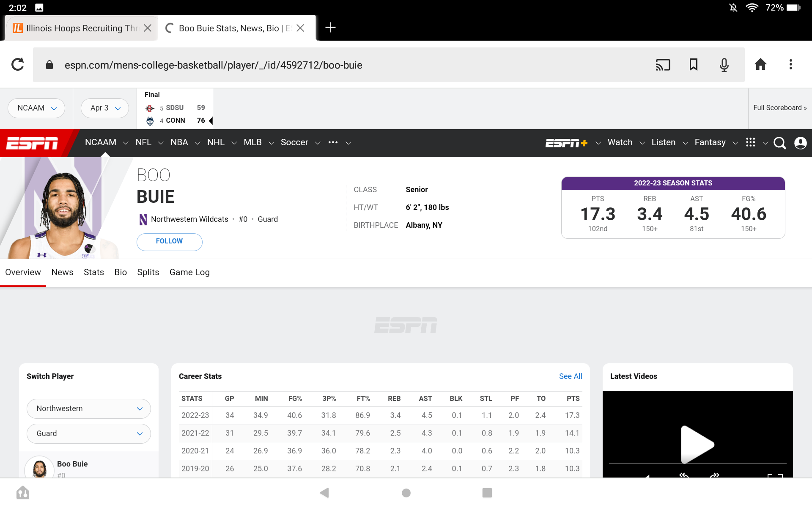Expand the NCAAM league selector dropdown
This screenshot has height=508, width=812.
(36, 108)
